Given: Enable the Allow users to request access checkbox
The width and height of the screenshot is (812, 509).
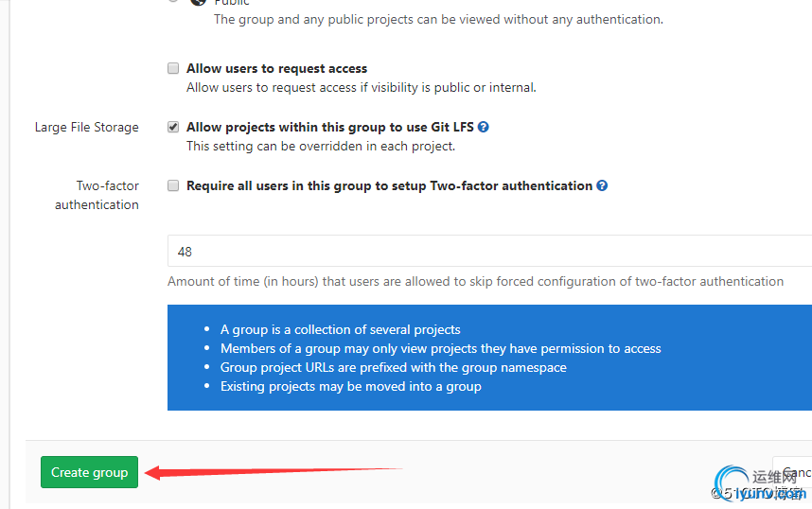Looking at the screenshot, I should pos(173,68).
